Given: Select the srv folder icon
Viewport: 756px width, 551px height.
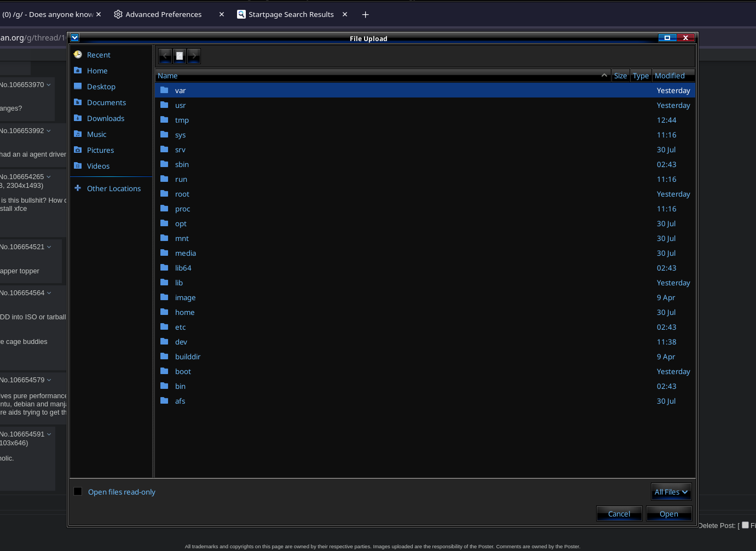Looking at the screenshot, I should pyautogui.click(x=164, y=150).
